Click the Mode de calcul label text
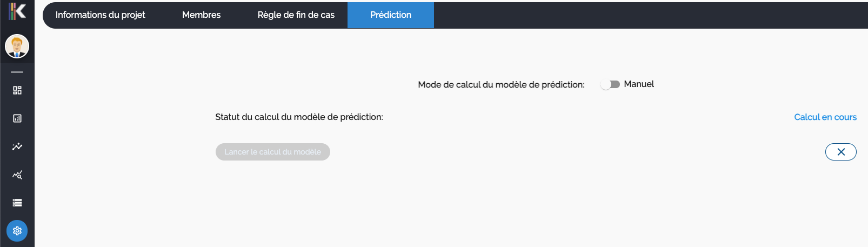The image size is (868, 247). [501, 85]
